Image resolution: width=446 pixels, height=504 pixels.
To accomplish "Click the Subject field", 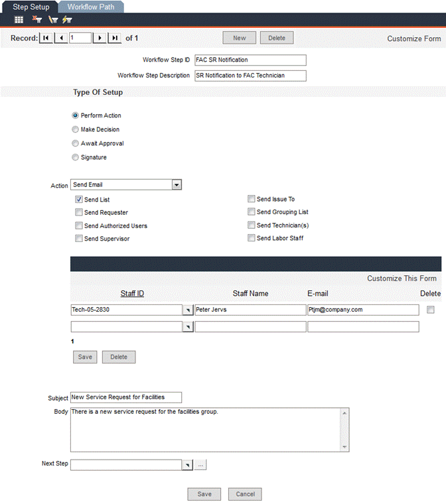I will tap(126, 397).
